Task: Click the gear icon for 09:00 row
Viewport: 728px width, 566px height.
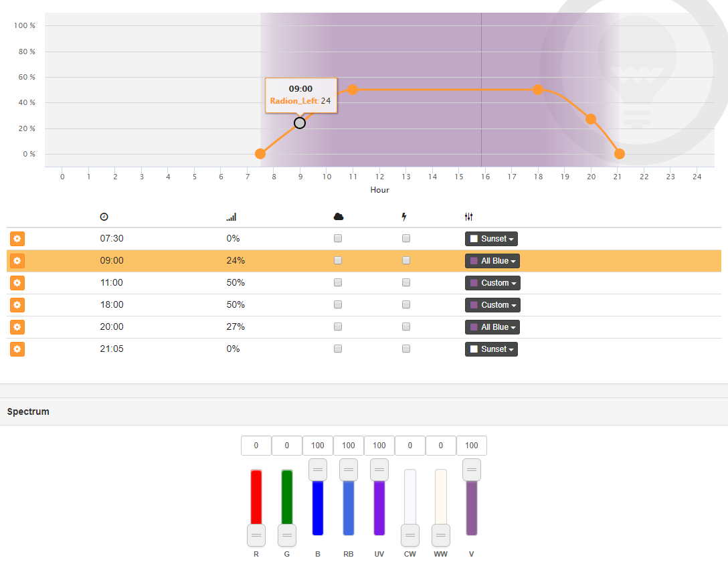Action: pos(17,261)
